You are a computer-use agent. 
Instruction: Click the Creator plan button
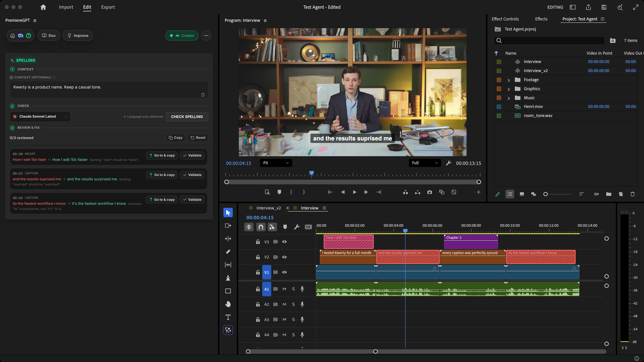182,36
